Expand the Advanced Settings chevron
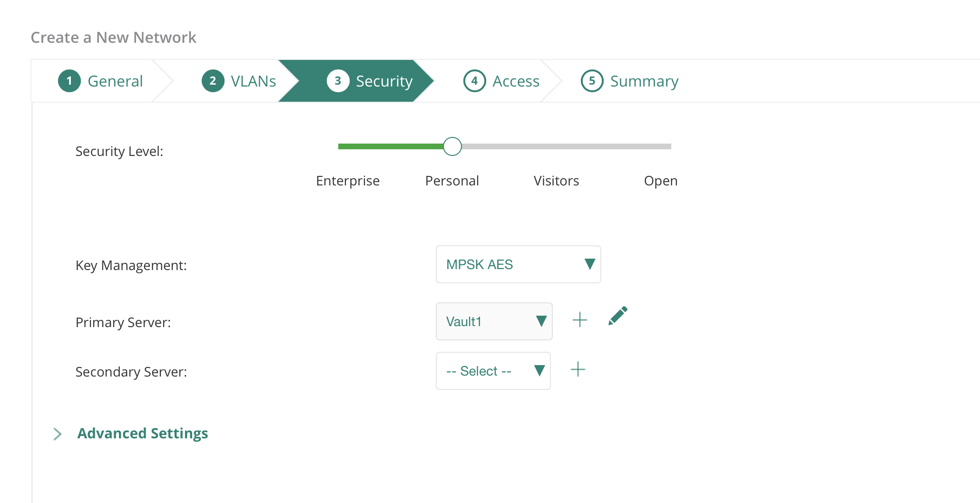 pos(58,434)
